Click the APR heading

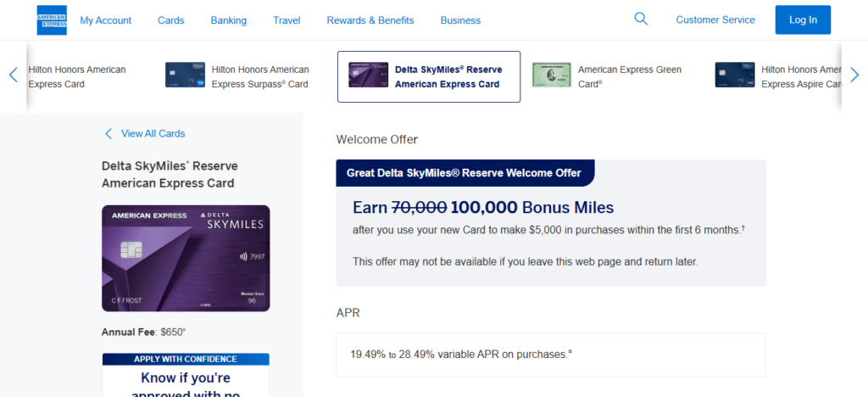(348, 313)
